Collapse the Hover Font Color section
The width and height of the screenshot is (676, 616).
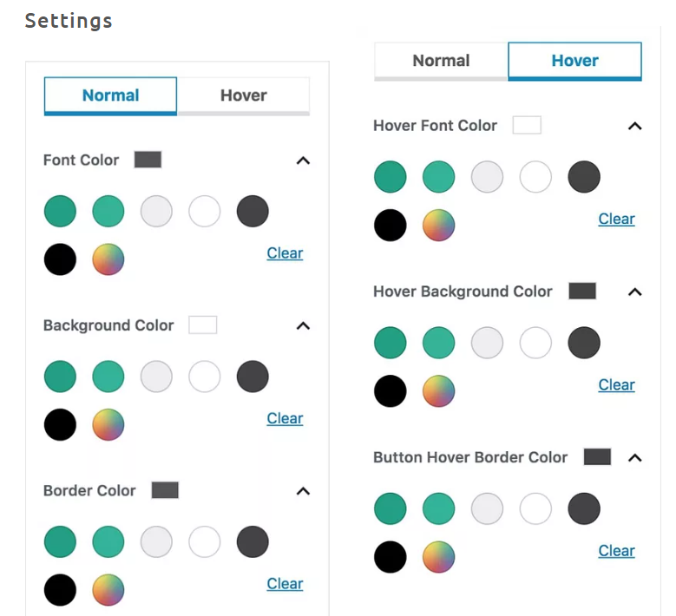[x=634, y=126]
